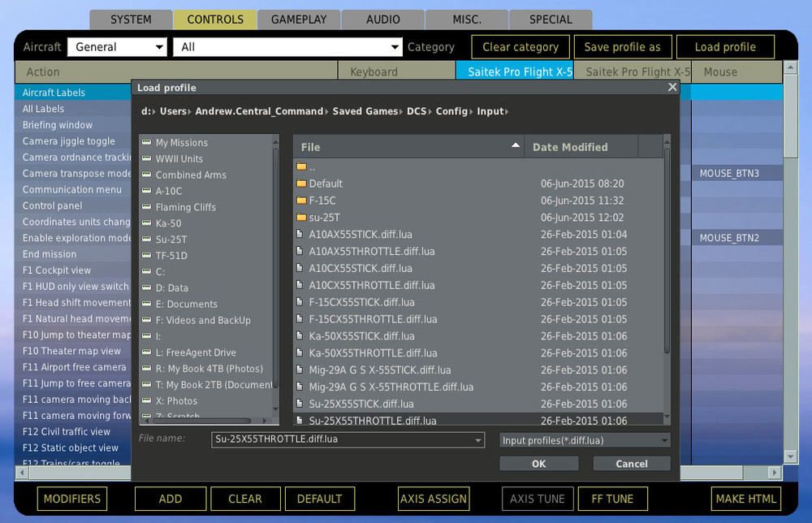Screen dimensions: 812x523
Task: Click the drive icon beside Ka-50
Action: [146, 223]
